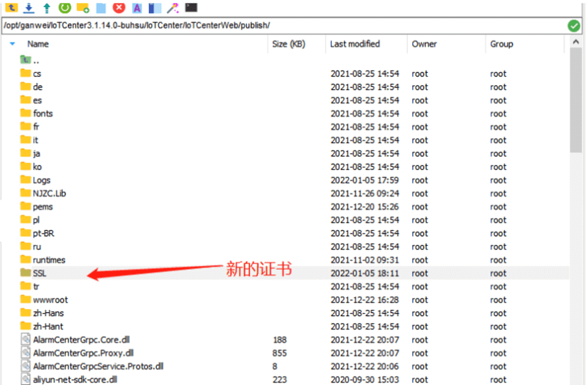
Task: Create a new folder with toolbar icon
Action: point(83,8)
